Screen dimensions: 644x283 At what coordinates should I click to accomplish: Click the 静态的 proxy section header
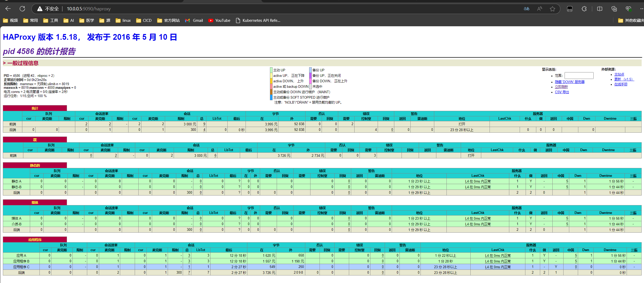coord(35,165)
